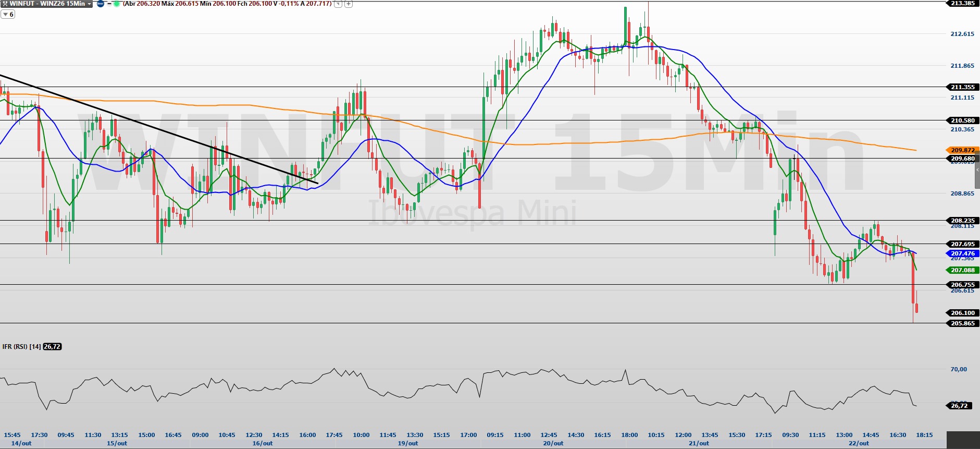
Task: Click the 213.385 price tag at top of scale
Action: (962, 3)
